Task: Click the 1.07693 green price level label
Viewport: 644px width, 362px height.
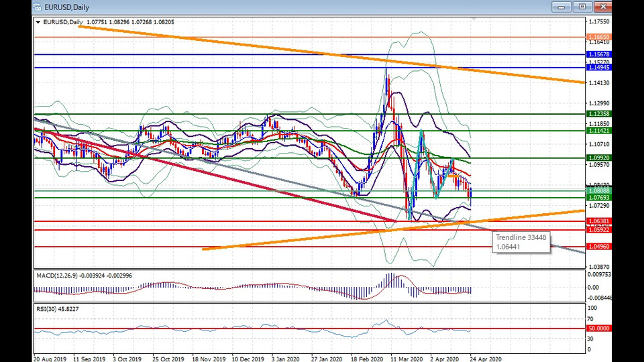Action: pos(599,197)
